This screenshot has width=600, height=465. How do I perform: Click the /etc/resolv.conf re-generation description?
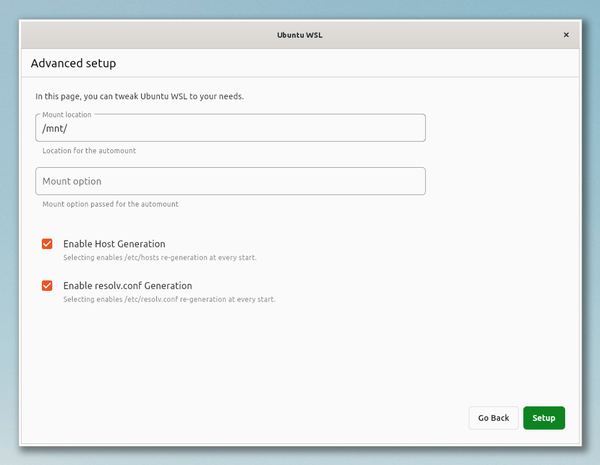coord(169,299)
